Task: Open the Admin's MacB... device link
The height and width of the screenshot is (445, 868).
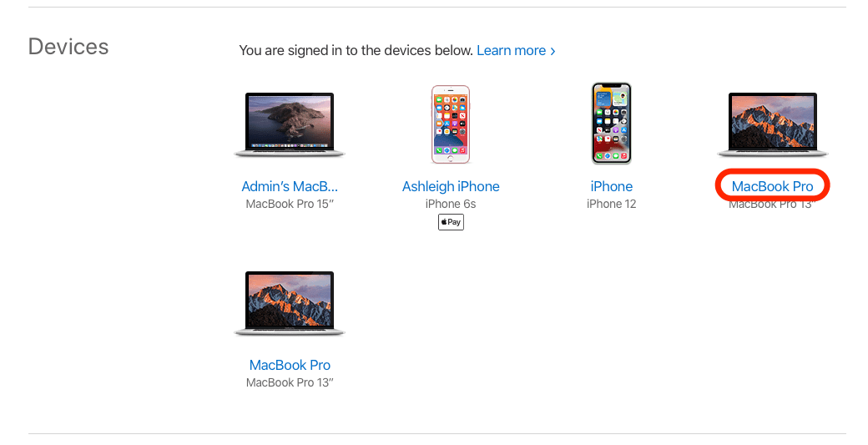Action: pyautogui.click(x=290, y=186)
